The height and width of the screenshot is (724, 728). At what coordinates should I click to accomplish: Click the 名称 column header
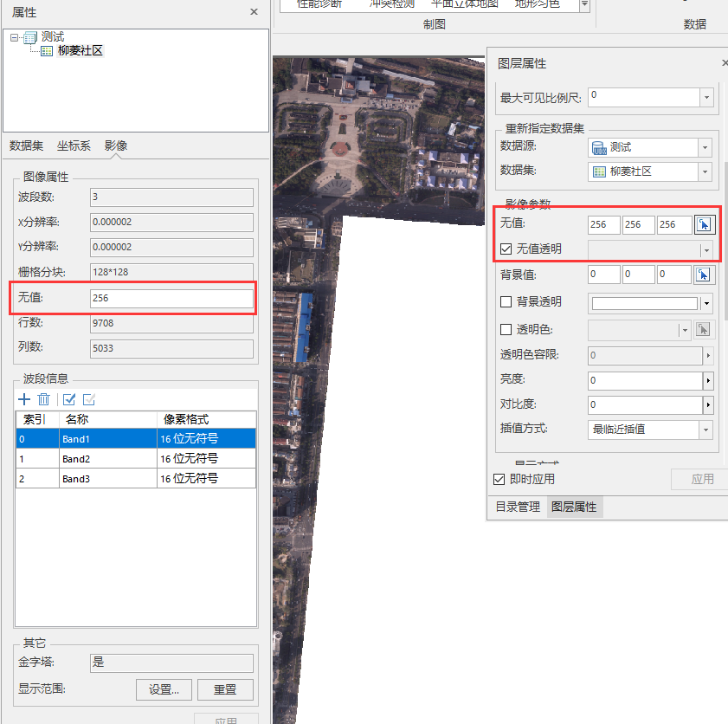pyautogui.click(x=108, y=419)
